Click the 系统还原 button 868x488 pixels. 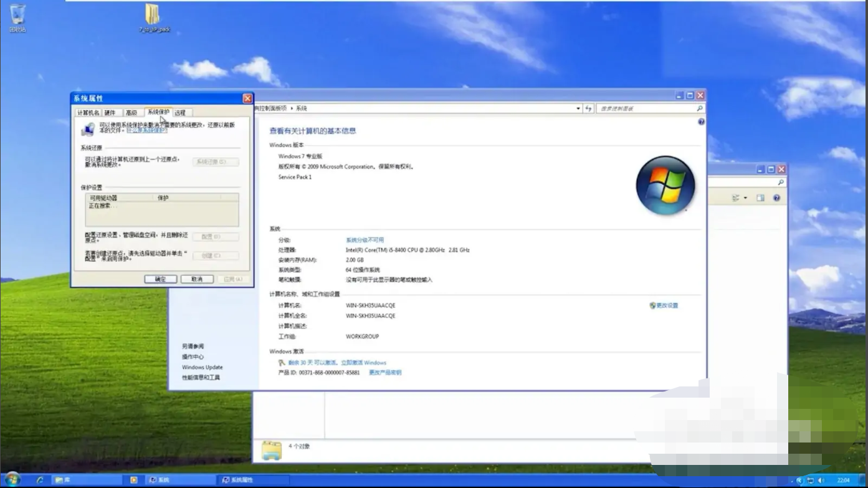click(216, 162)
